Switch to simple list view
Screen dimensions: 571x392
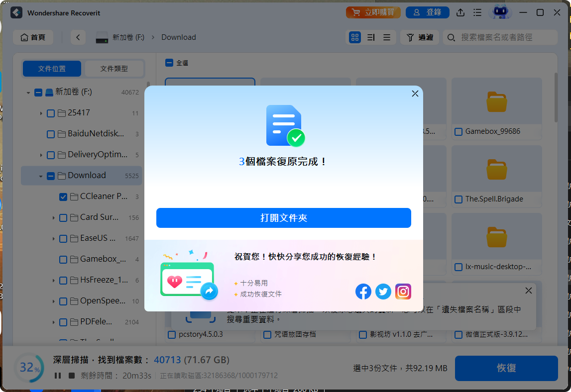(387, 37)
